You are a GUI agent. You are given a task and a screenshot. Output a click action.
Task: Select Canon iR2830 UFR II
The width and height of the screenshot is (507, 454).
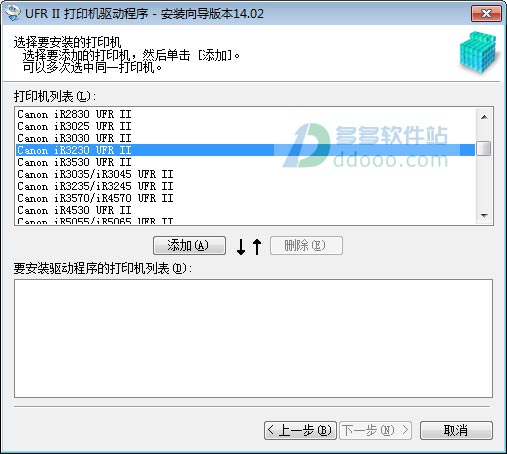(x=245, y=114)
